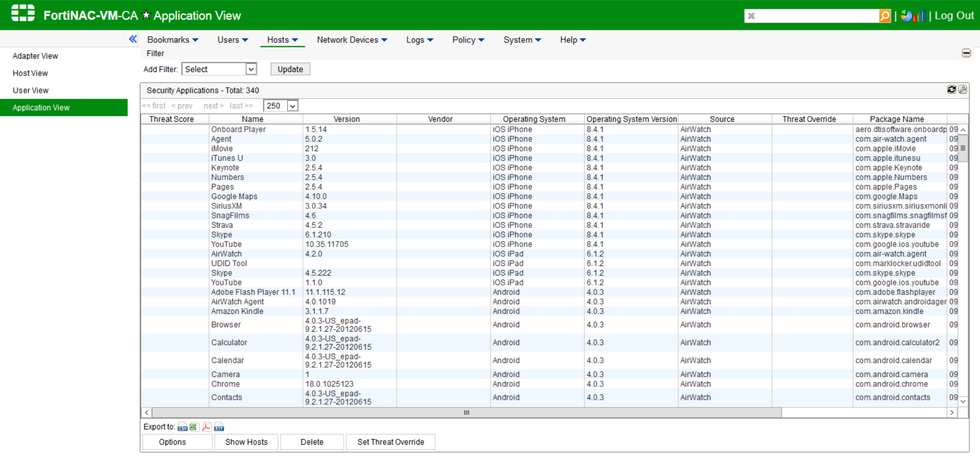Click the Update filter button
Image resolution: width=980 pixels, height=463 pixels.
(290, 69)
